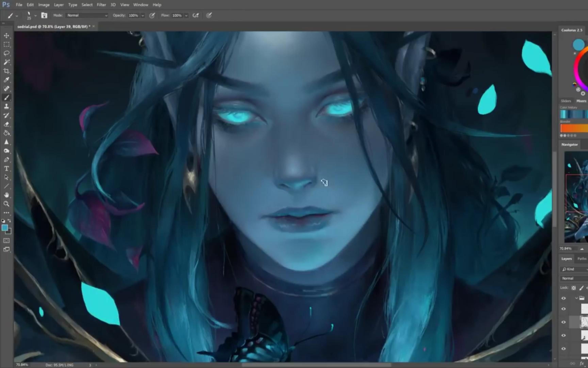Click the Opacity 100% input field

tap(133, 16)
